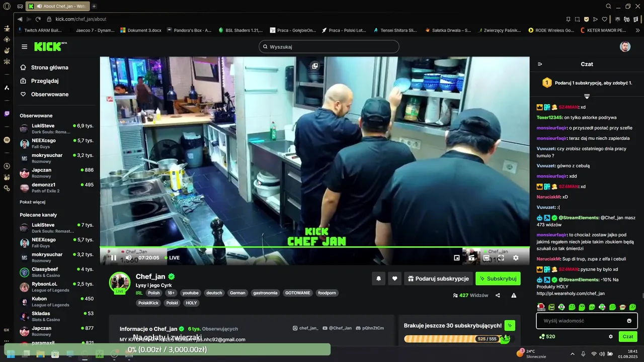
Task: Open Chef_jan channel avatar
Action: tap(120, 283)
